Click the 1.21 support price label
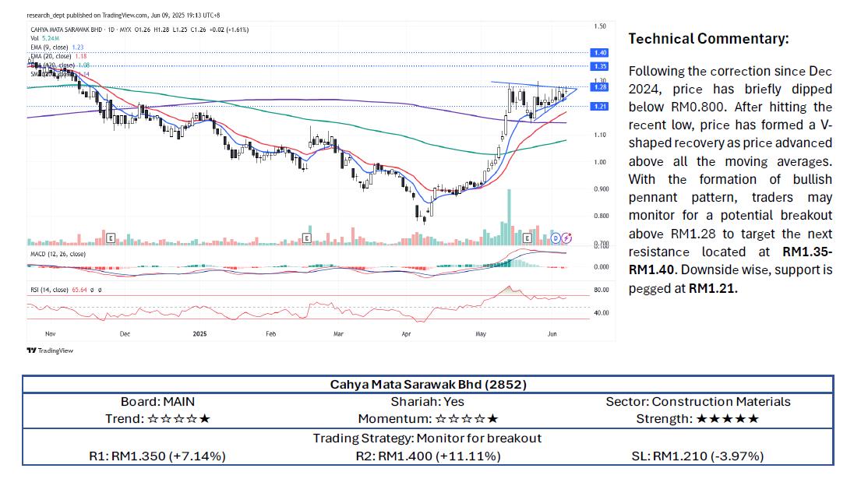 click(x=600, y=106)
